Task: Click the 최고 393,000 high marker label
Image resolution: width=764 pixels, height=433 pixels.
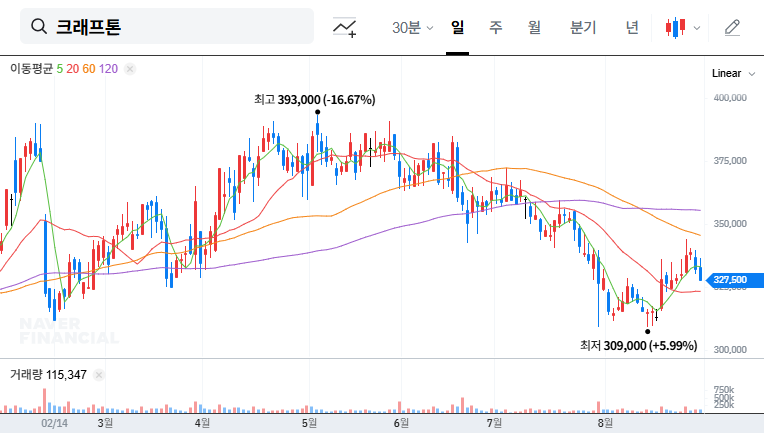Action: pyautogui.click(x=314, y=100)
